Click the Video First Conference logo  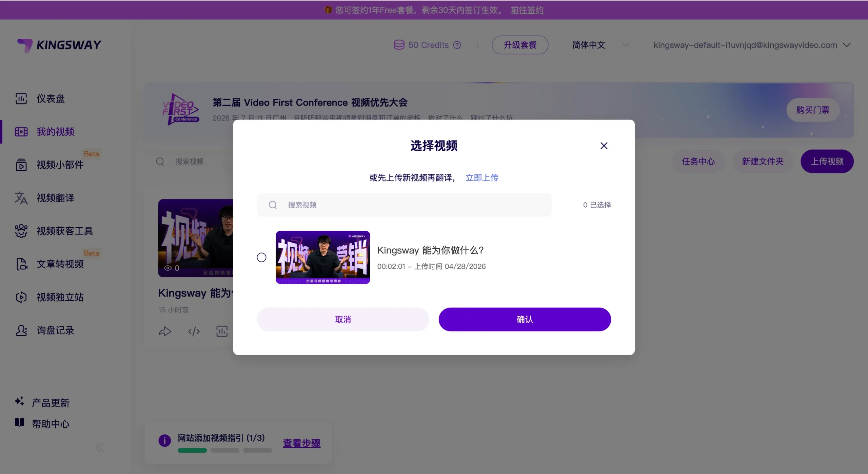coord(180,109)
